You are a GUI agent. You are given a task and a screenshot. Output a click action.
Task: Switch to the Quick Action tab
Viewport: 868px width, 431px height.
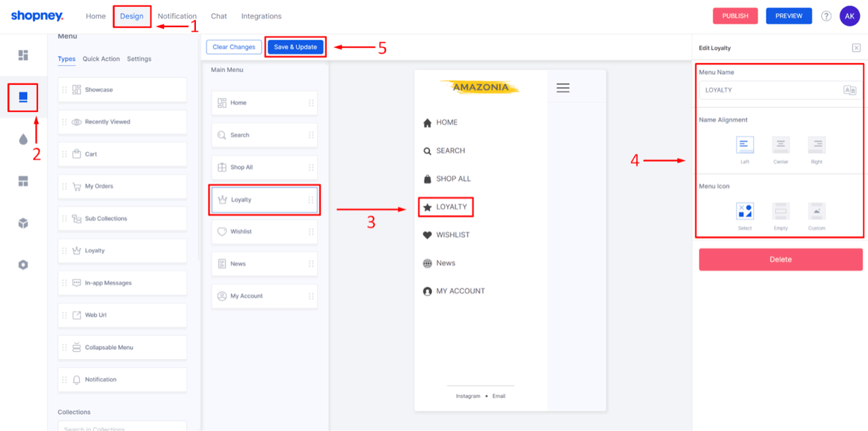(x=101, y=59)
